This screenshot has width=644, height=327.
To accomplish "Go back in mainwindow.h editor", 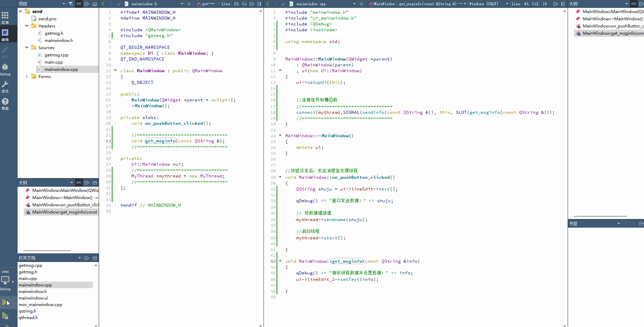I will [103, 4].
